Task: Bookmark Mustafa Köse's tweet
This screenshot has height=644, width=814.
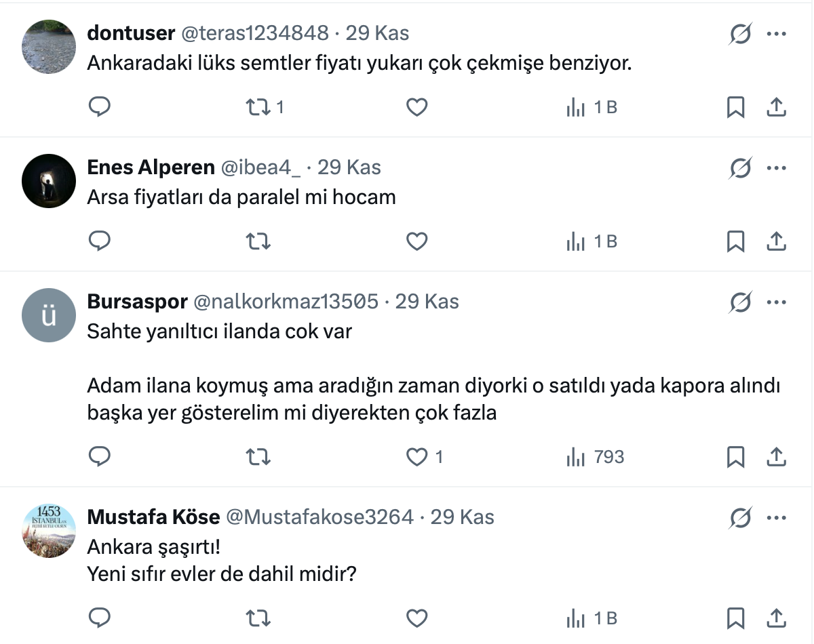Action: coord(735,618)
